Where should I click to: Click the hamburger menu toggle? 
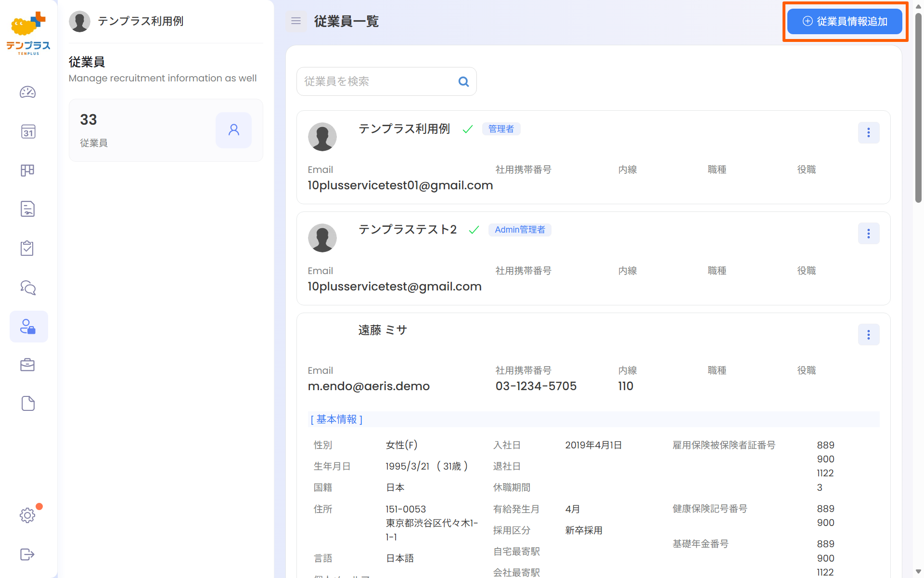(x=296, y=21)
